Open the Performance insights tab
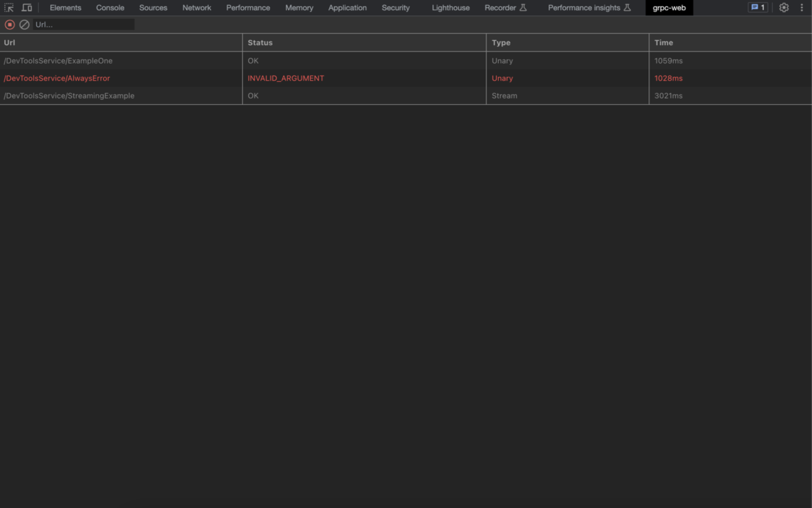The height and width of the screenshot is (508, 812). [x=589, y=8]
